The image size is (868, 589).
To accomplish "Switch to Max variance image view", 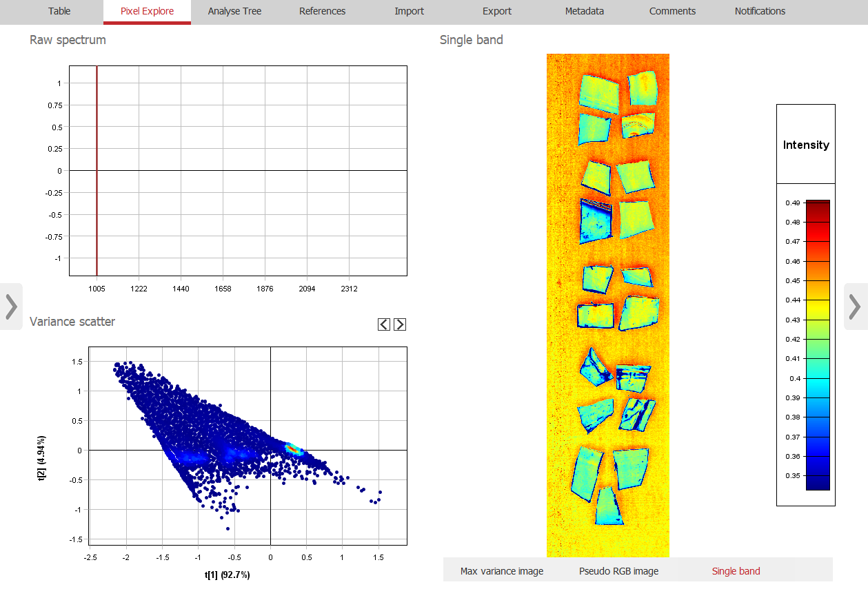I will coord(501,571).
